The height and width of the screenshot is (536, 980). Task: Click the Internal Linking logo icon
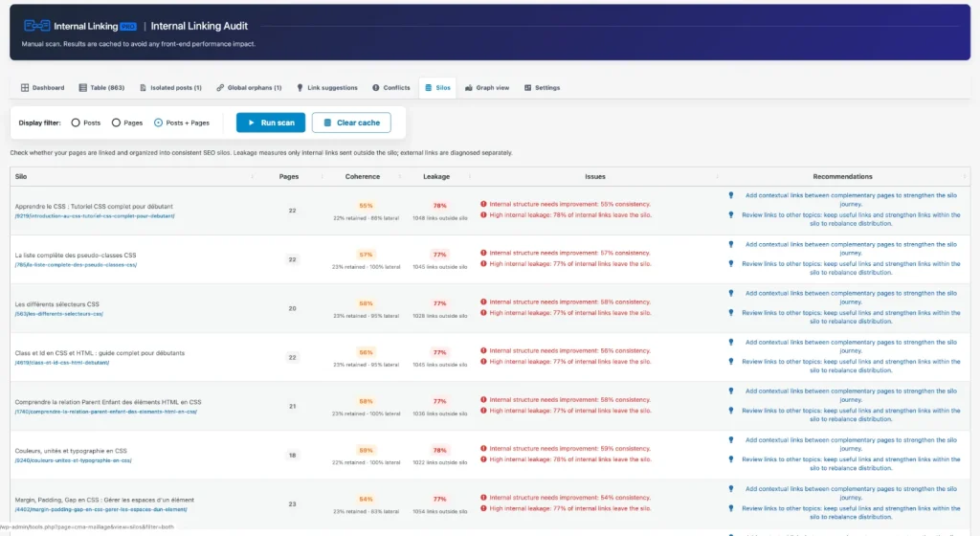(x=37, y=26)
